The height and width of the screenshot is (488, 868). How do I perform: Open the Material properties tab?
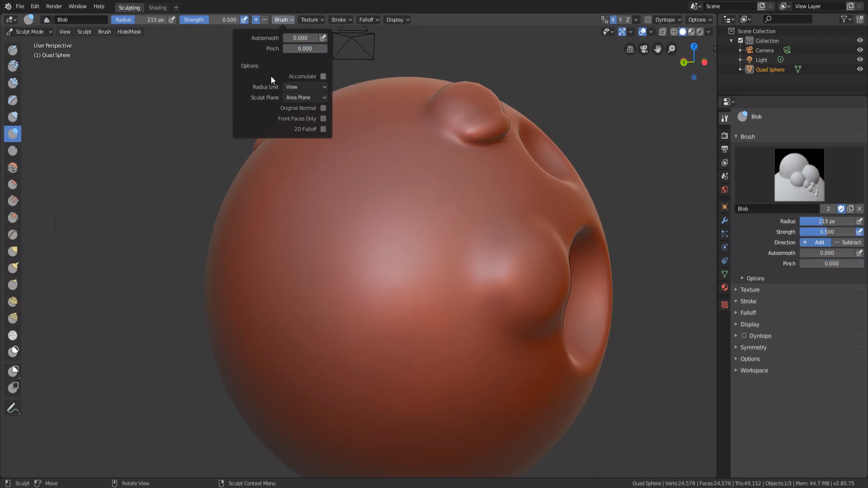pyautogui.click(x=725, y=288)
